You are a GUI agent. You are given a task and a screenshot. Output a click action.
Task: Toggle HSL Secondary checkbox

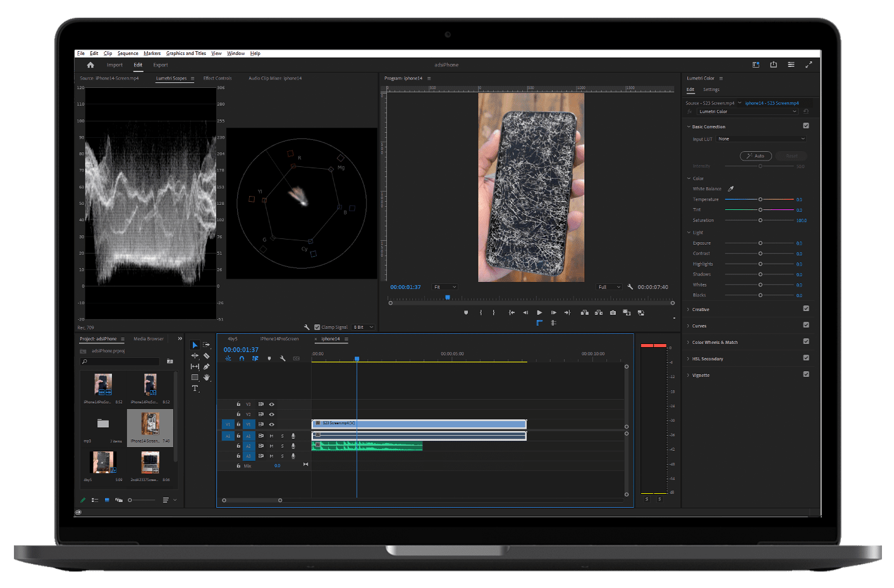click(x=806, y=358)
